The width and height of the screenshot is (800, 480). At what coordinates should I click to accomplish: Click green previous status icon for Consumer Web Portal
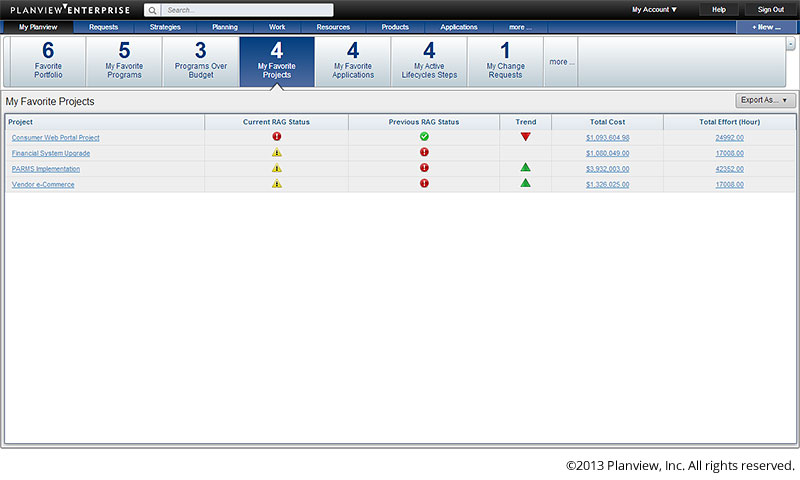(424, 136)
